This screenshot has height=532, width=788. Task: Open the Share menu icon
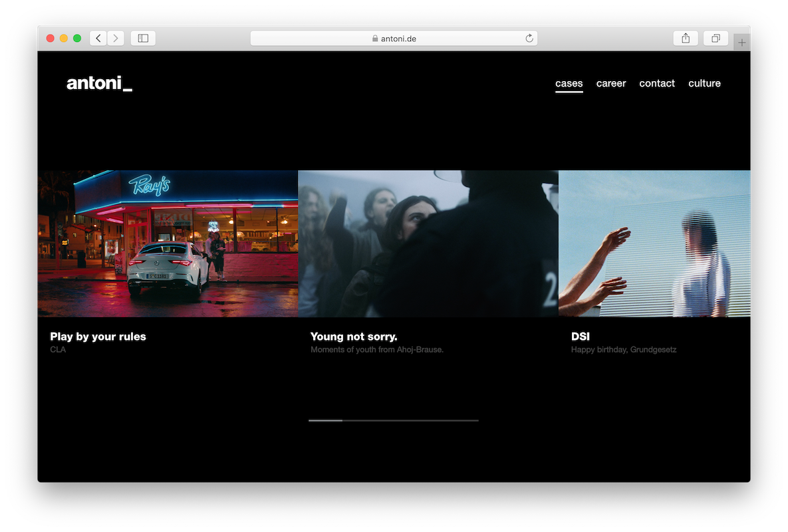tap(686, 38)
